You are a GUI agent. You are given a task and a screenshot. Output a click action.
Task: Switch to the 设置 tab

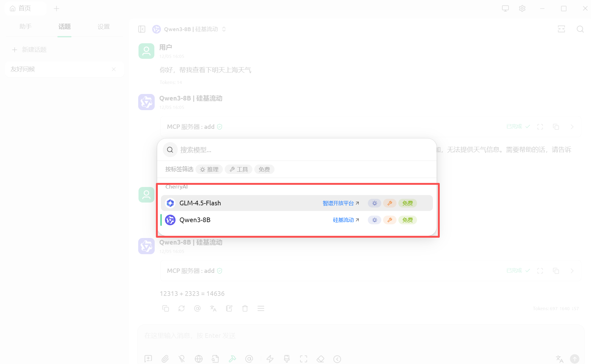104,26
